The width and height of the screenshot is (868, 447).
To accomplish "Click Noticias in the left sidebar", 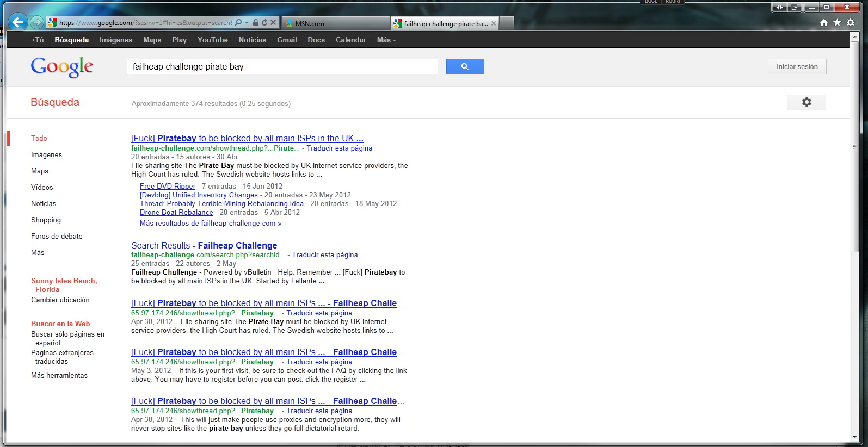I will click(44, 203).
